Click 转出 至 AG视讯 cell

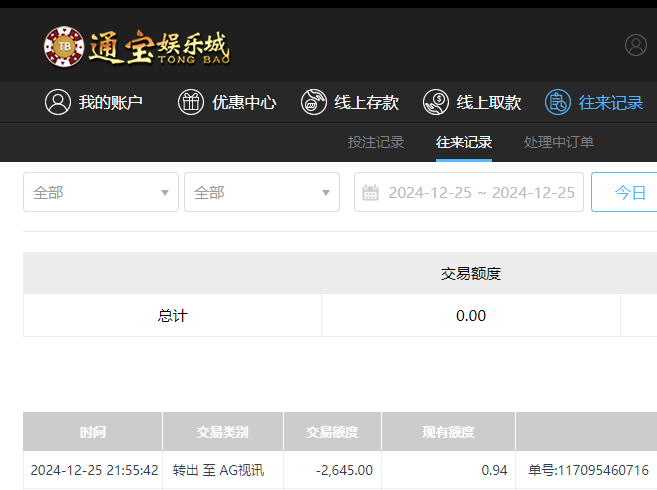(218, 470)
